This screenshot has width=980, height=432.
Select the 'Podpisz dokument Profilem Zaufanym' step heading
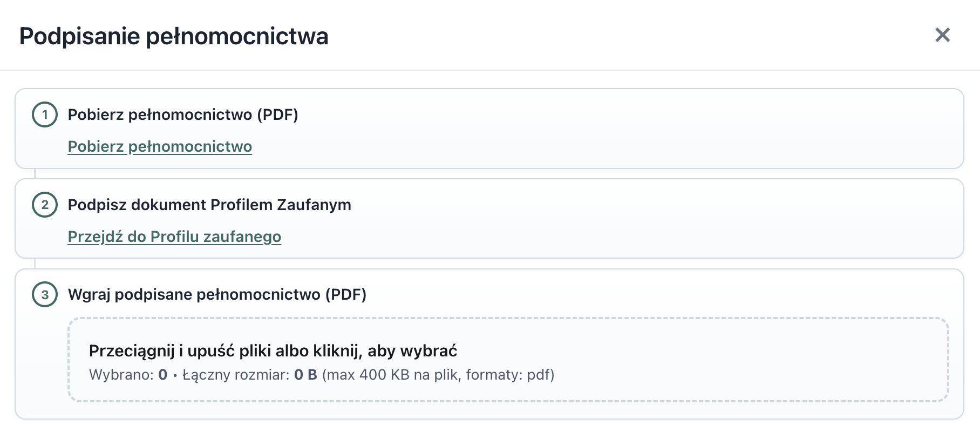pyautogui.click(x=209, y=205)
